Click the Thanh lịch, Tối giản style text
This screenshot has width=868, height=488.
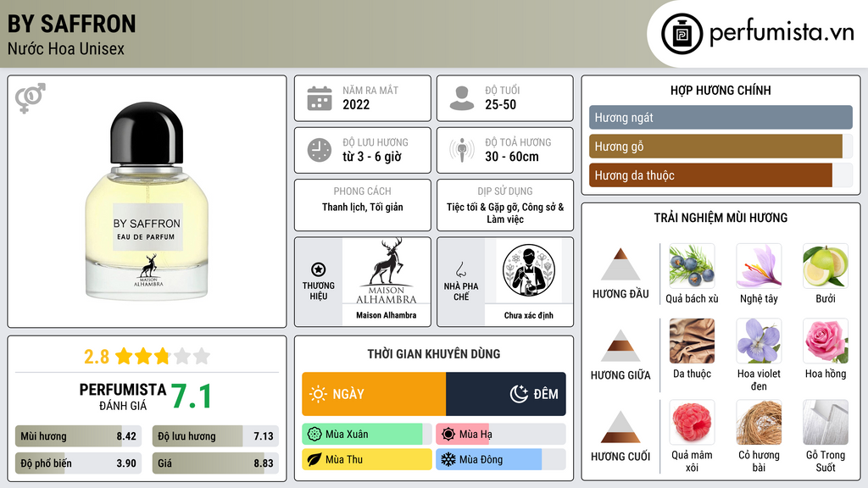pyautogui.click(x=363, y=207)
